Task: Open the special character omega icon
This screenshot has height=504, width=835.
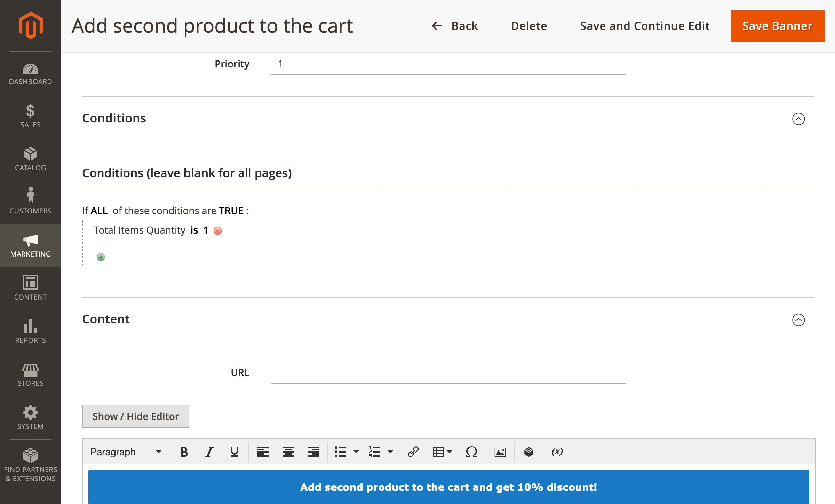Action: pyautogui.click(x=471, y=452)
